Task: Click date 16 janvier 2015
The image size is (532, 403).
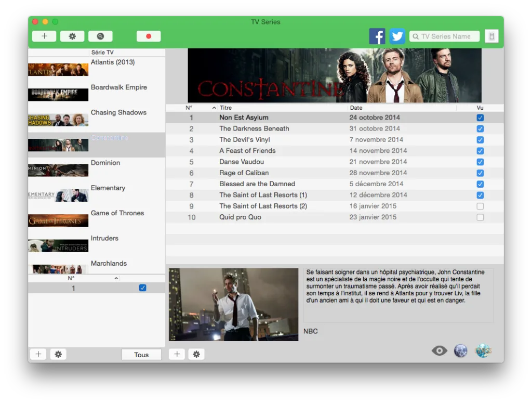Action: tap(373, 206)
